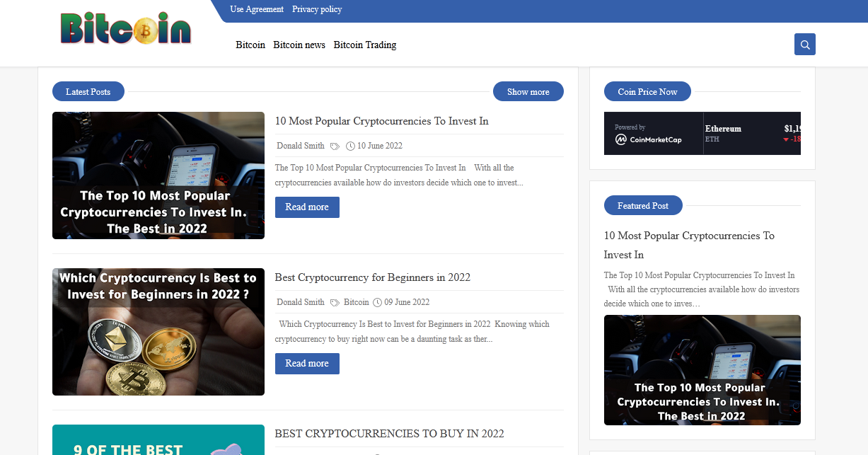The width and height of the screenshot is (868, 455).
Task: Click the Ethereum price value in the ticker
Action: click(x=792, y=129)
